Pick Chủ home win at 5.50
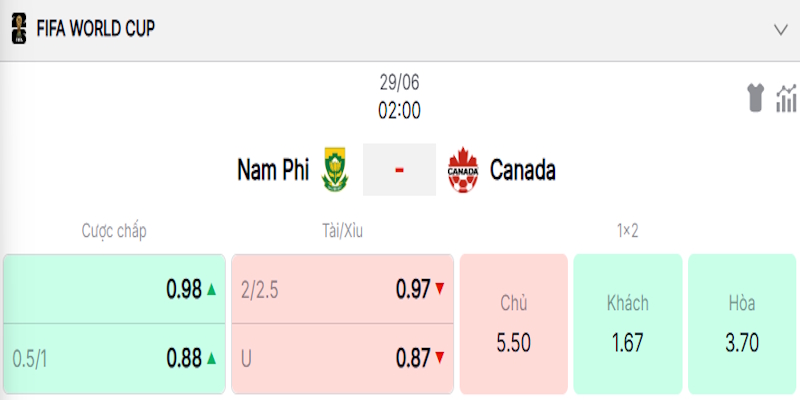The height and width of the screenshot is (400, 800). [514, 324]
